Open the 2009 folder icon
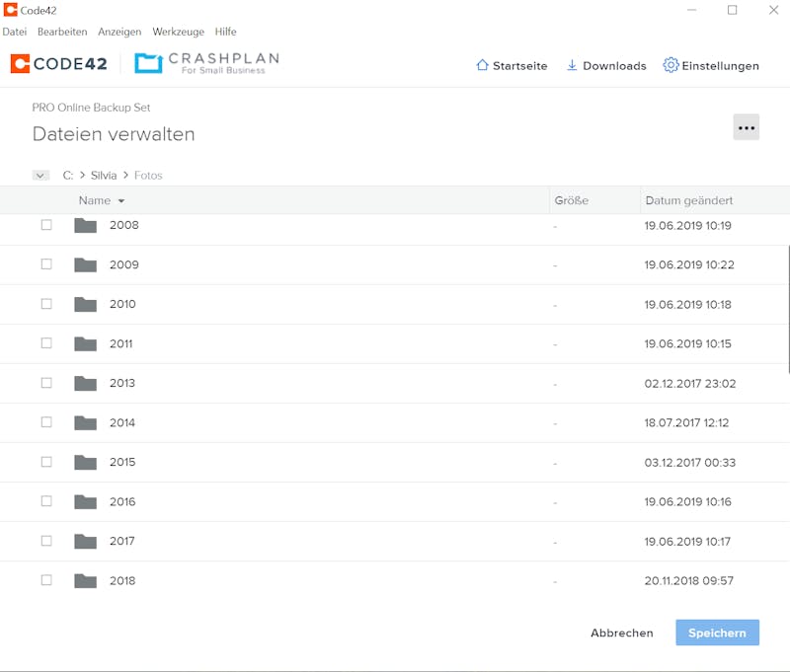The width and height of the screenshot is (790, 672). [x=85, y=264]
